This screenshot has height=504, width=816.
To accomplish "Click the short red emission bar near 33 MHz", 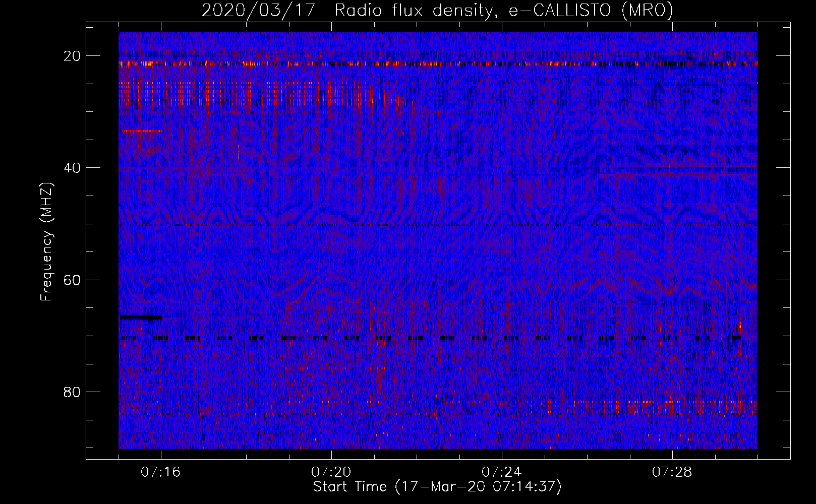I will tap(142, 131).
